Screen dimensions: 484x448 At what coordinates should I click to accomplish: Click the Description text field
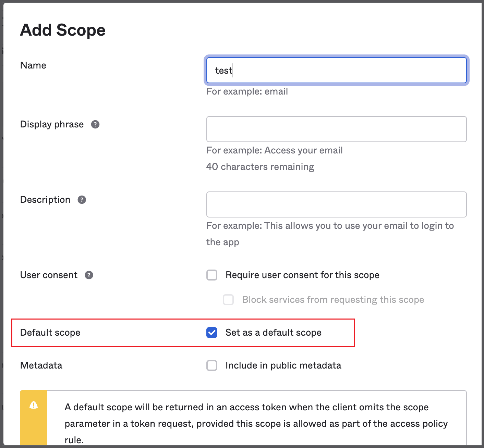pos(336,204)
